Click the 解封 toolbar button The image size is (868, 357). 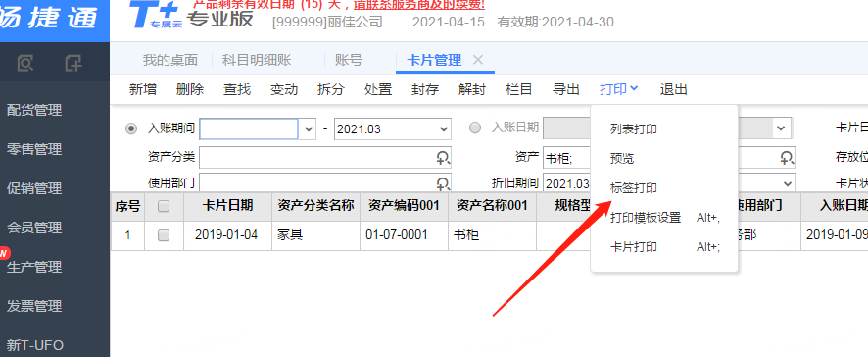click(472, 89)
